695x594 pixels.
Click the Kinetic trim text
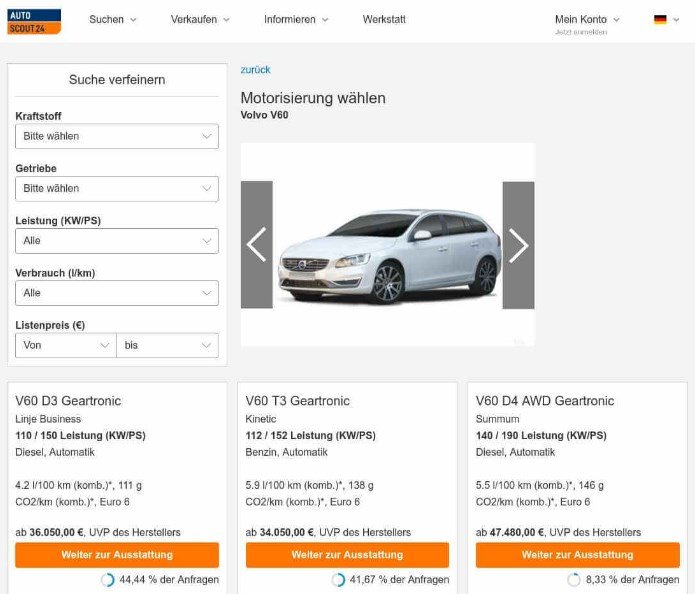(x=261, y=419)
